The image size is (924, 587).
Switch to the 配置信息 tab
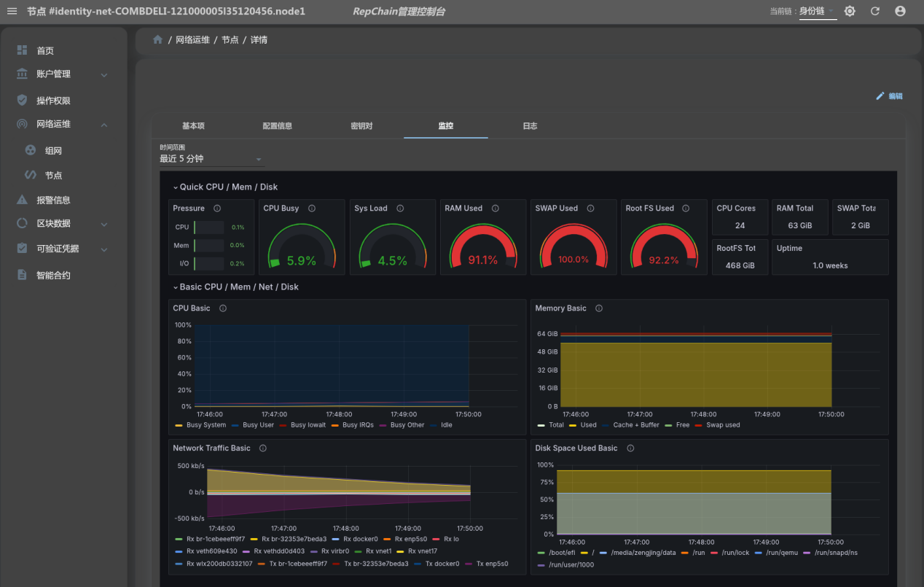pos(278,126)
